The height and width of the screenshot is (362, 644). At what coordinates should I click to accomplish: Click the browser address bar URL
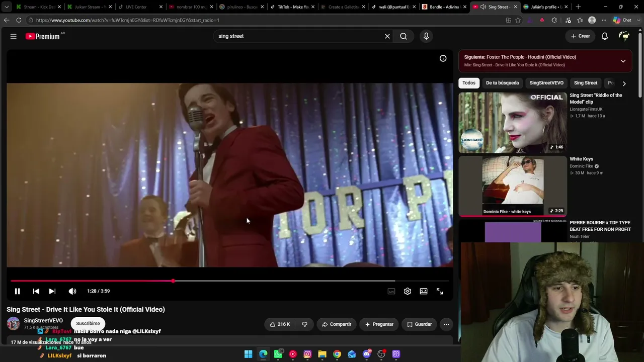pos(127,20)
